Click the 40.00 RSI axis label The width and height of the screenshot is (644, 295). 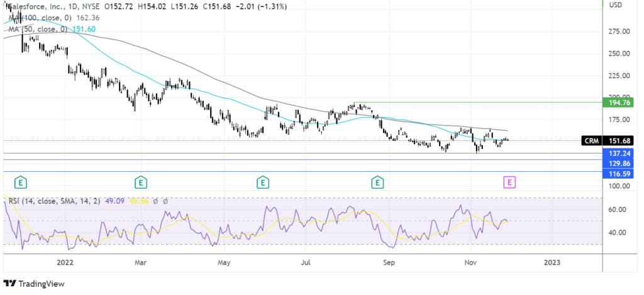coord(618,233)
